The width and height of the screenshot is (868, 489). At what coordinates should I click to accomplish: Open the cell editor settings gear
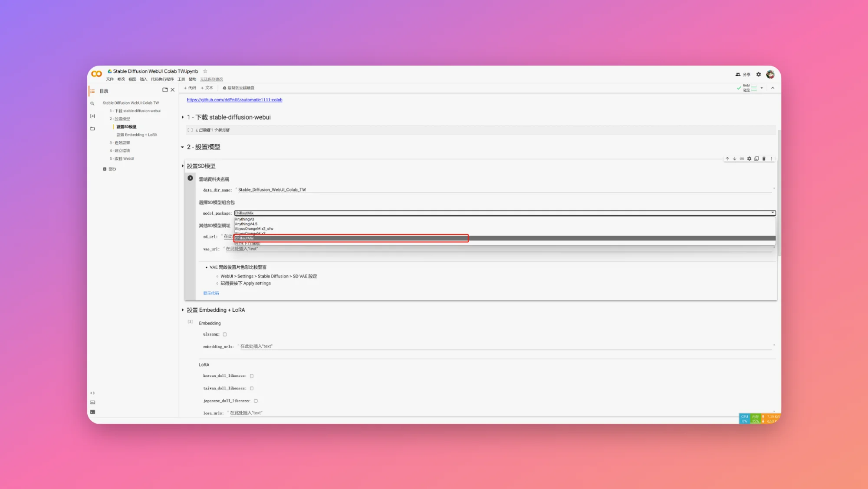pyautogui.click(x=750, y=159)
